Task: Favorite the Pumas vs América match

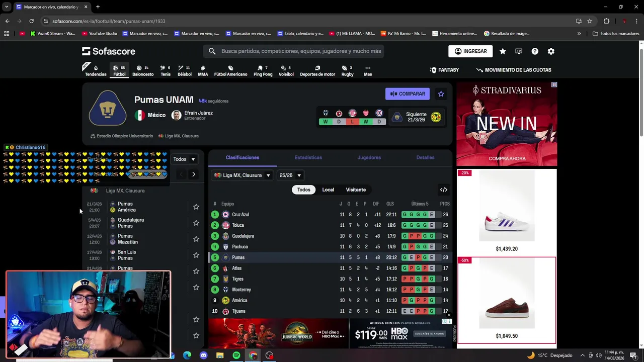Action: pyautogui.click(x=196, y=207)
